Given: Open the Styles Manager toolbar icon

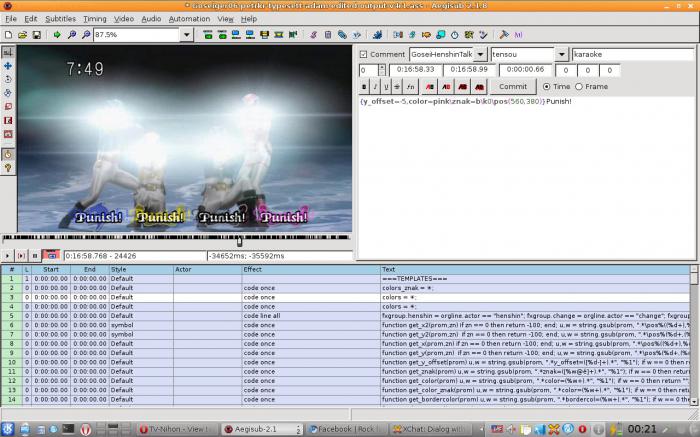Looking at the screenshot, I should pyautogui.click(x=313, y=34).
